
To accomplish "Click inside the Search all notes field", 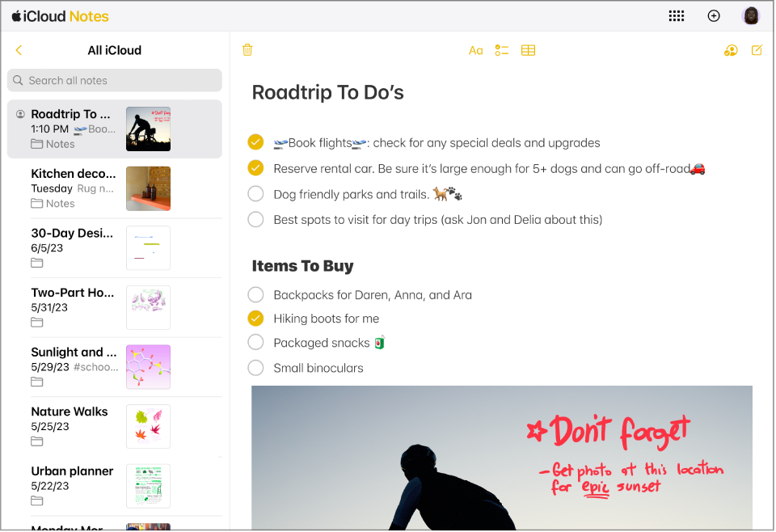I will point(114,80).
